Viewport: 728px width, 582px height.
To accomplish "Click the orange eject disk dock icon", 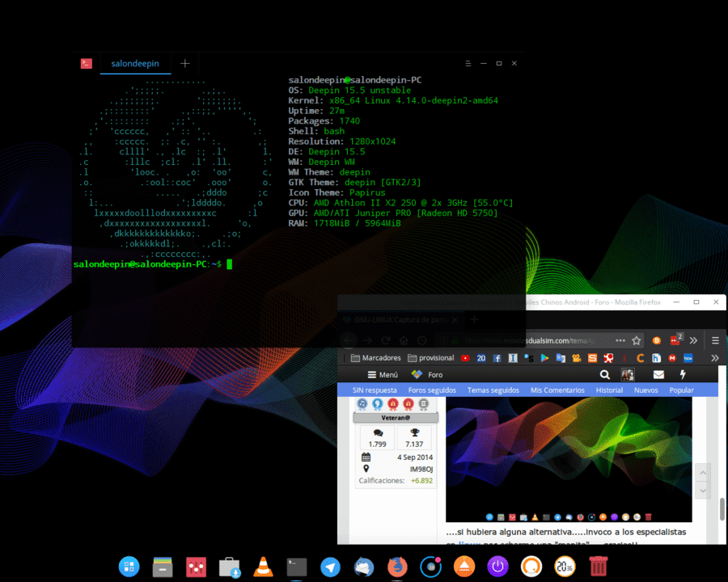I will [x=464, y=567].
